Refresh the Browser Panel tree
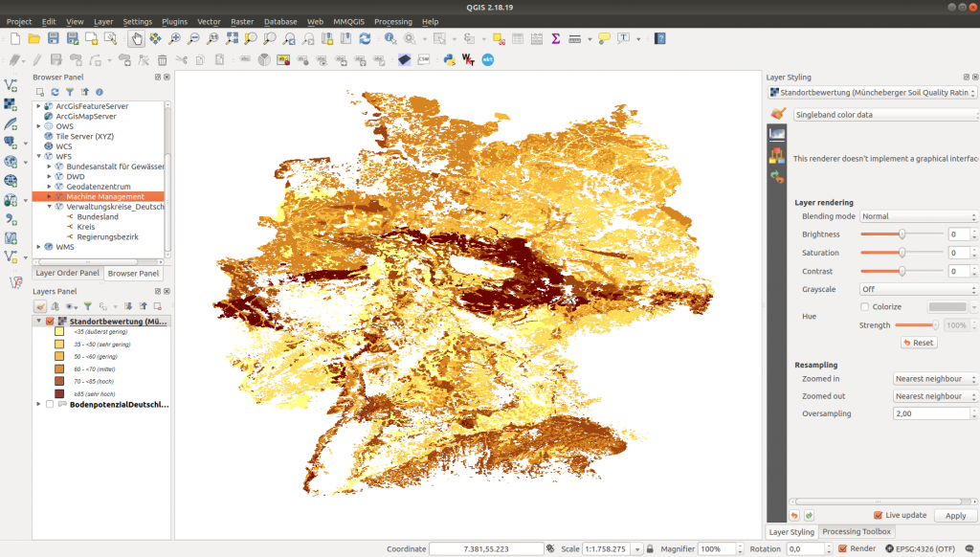980x557 pixels. 55,92
